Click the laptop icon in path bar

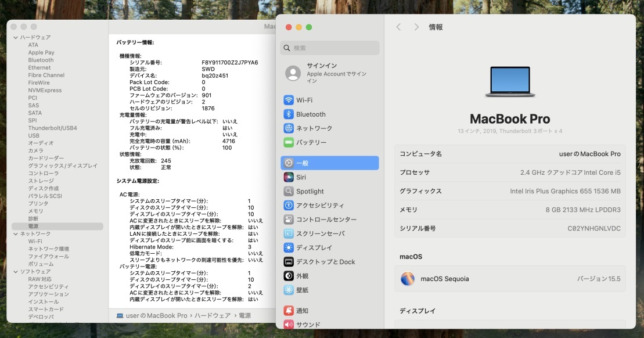120,316
